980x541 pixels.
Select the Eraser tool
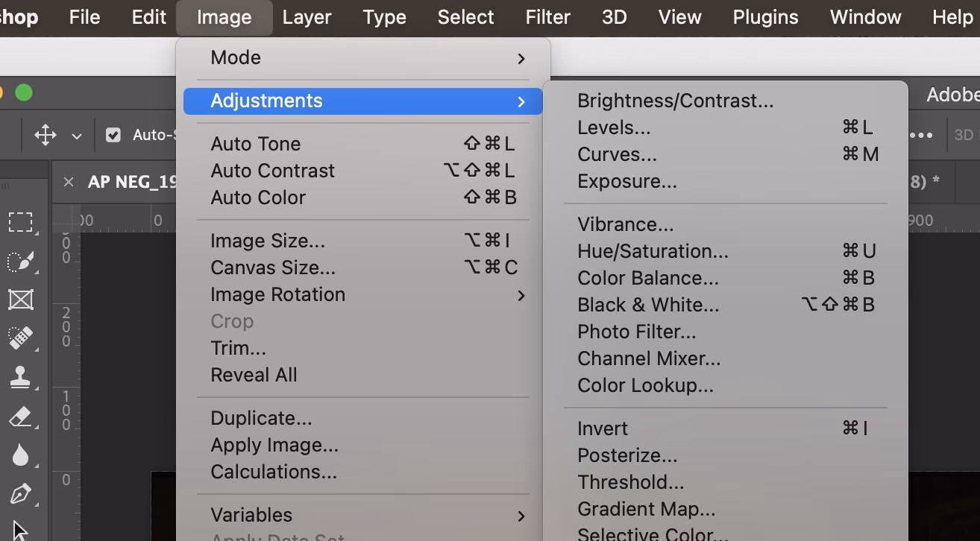19,416
